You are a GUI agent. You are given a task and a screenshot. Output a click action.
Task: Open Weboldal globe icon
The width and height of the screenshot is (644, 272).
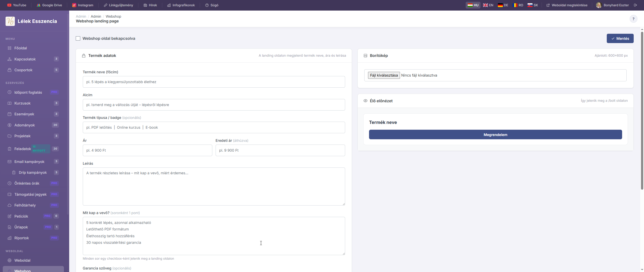pyautogui.click(x=10, y=260)
